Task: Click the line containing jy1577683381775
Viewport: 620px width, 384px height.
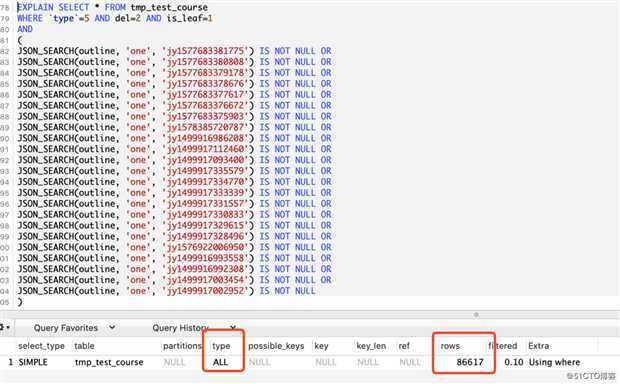Action: [174, 51]
